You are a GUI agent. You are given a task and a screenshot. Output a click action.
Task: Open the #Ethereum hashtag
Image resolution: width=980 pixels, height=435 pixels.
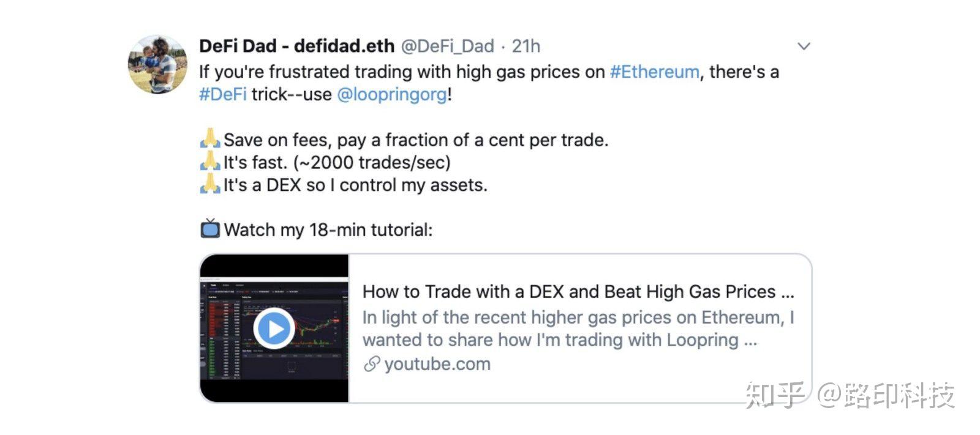654,72
